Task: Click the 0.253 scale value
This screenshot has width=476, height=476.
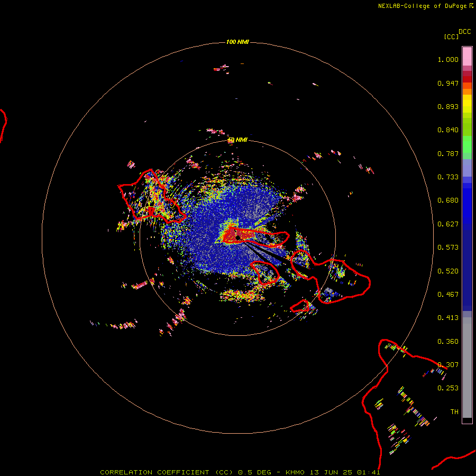Action: point(448,388)
